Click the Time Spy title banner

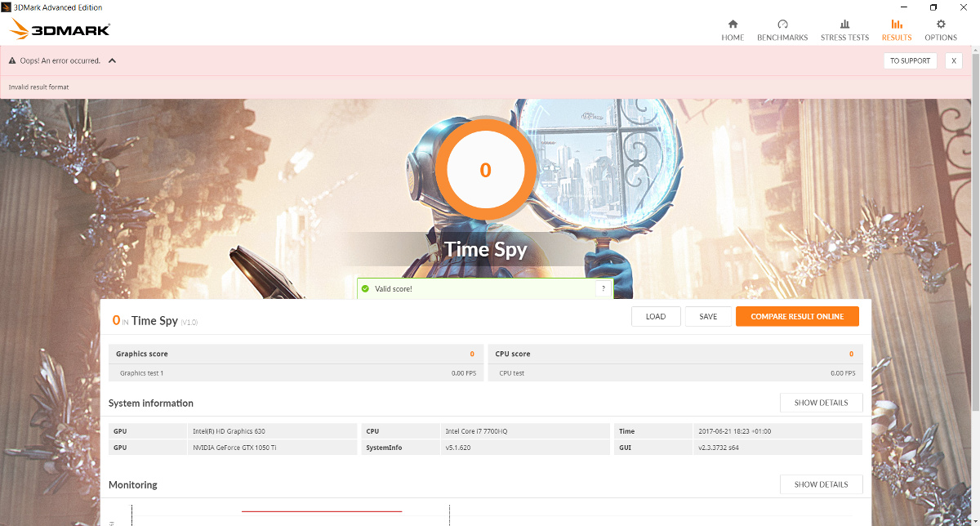(486, 249)
